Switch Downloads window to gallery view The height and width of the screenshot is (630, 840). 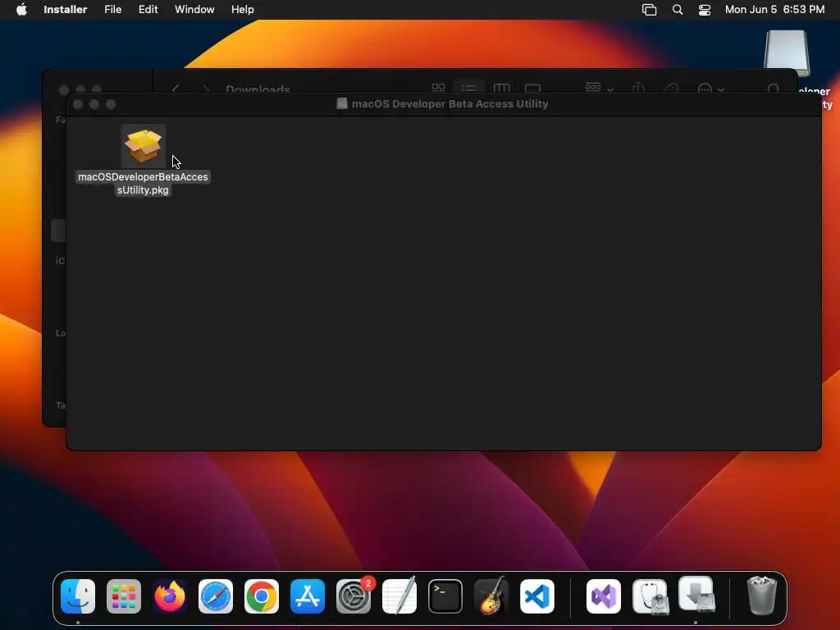pyautogui.click(x=532, y=87)
